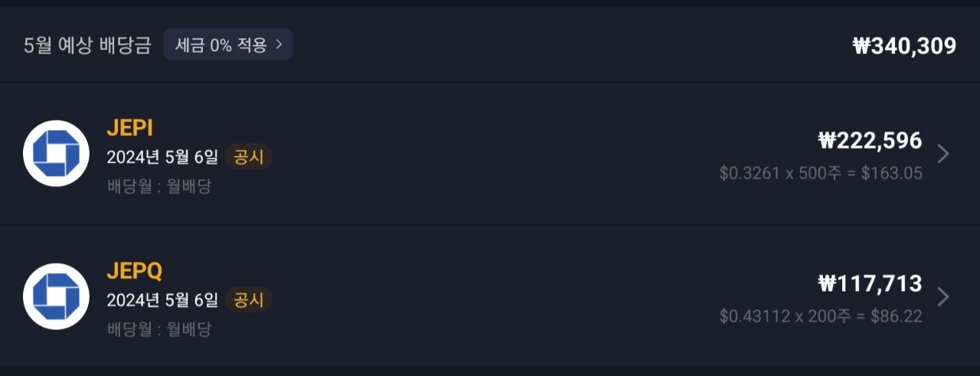Open the JEPI row chevron arrow
980x376 pixels.
coord(943,154)
